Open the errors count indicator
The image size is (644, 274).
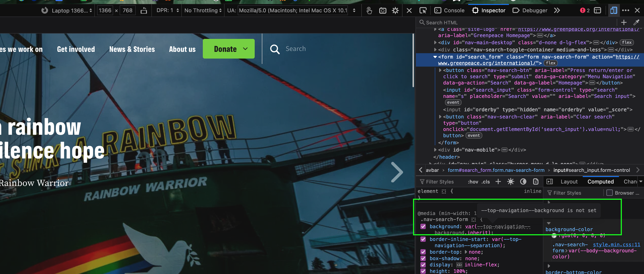tap(585, 11)
